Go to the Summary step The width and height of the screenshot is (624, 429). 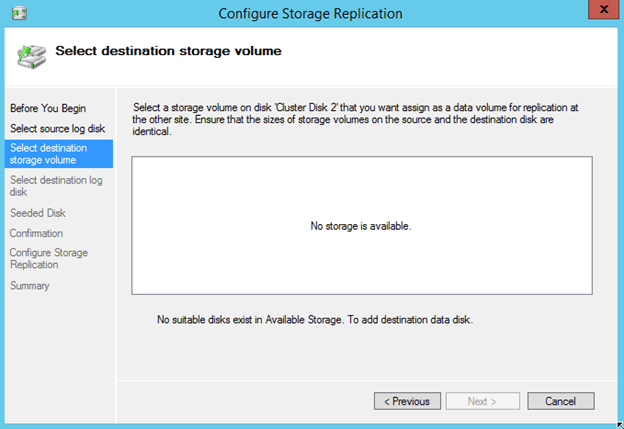click(x=29, y=286)
